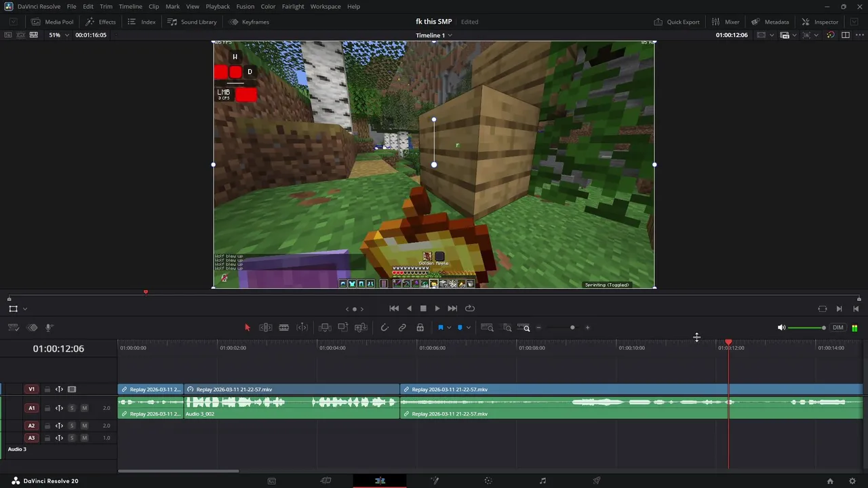
Task: Switch to the Deliver page rocket icon
Action: pyautogui.click(x=597, y=481)
